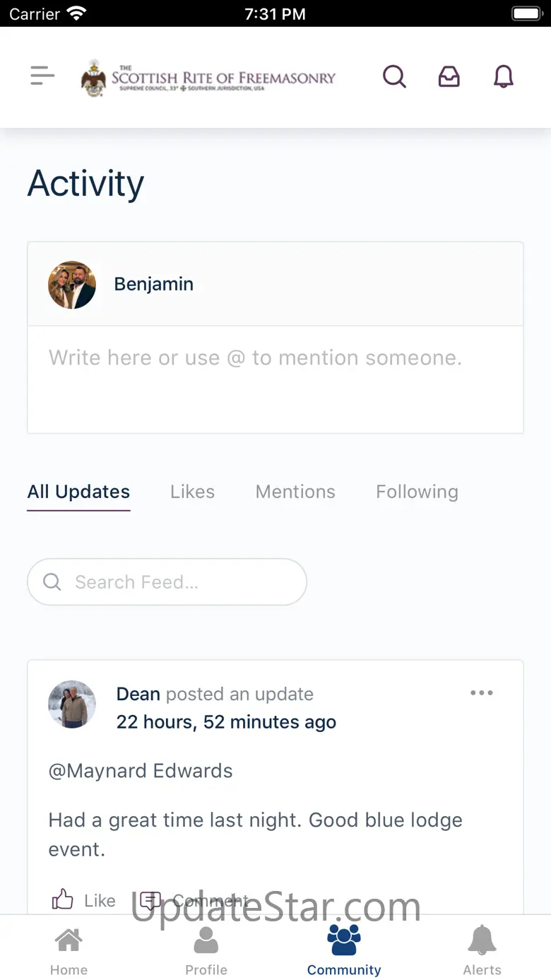551x980 pixels.
Task: View the Following feed
Action: point(417,492)
